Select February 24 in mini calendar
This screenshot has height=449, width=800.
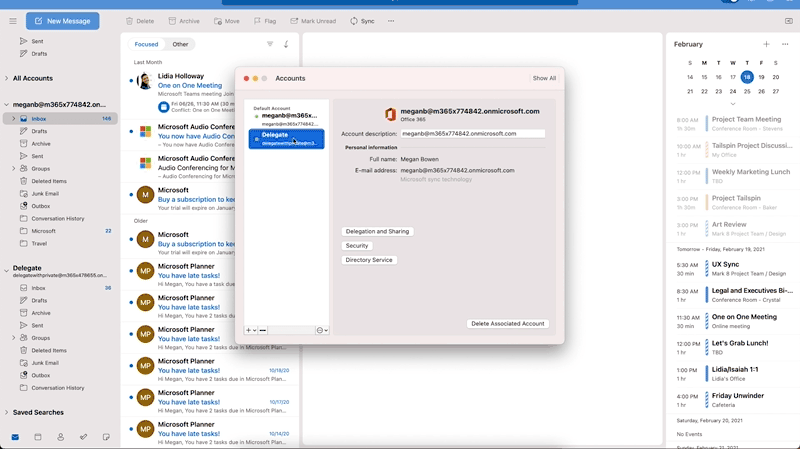pos(733,91)
